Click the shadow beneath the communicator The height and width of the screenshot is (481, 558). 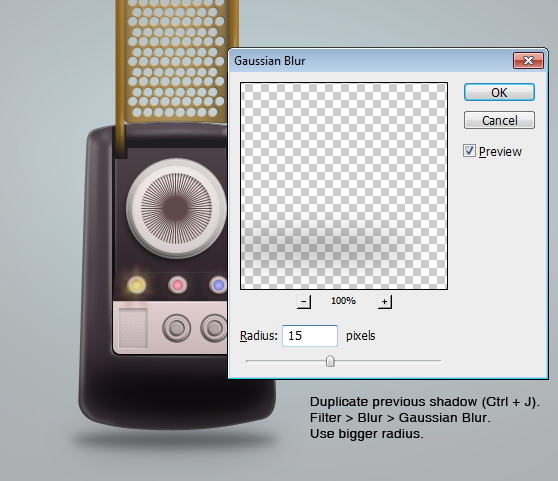[x=175, y=439]
